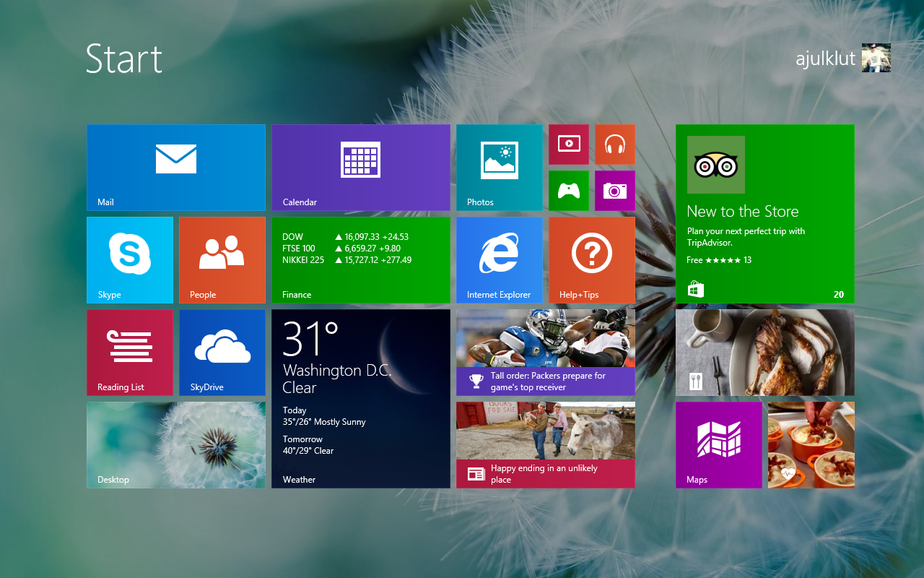Open News story 'Happy ending in an unlikely place'

pyautogui.click(x=546, y=445)
